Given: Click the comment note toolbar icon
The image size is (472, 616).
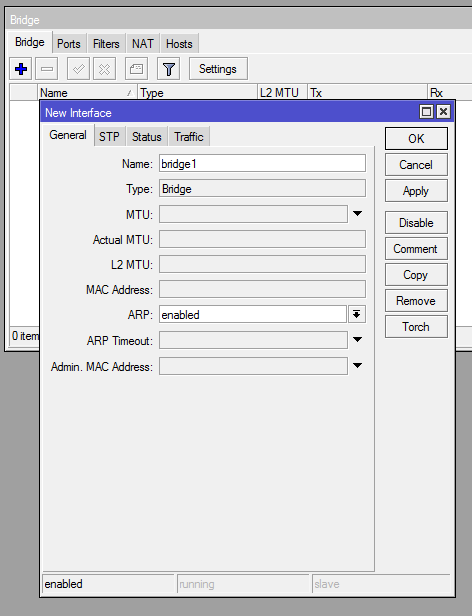Looking at the screenshot, I should pos(136,69).
